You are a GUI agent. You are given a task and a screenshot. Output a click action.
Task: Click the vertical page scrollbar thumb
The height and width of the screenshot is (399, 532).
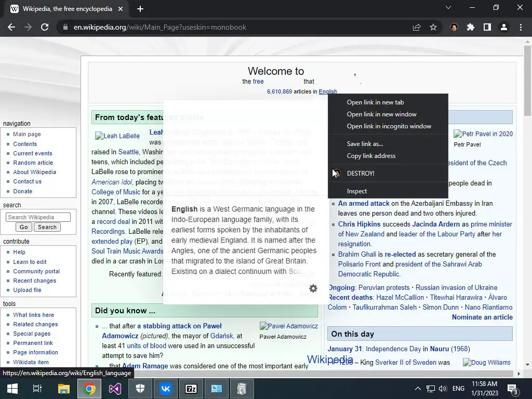click(x=527, y=81)
